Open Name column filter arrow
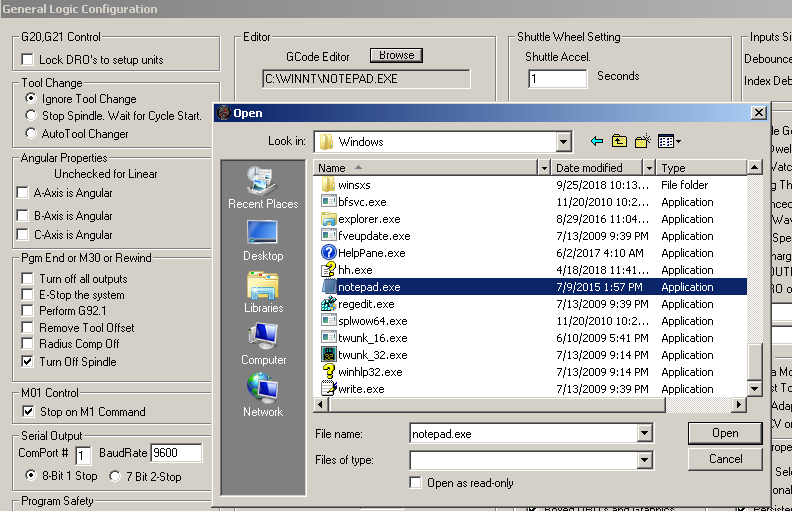 click(x=544, y=168)
